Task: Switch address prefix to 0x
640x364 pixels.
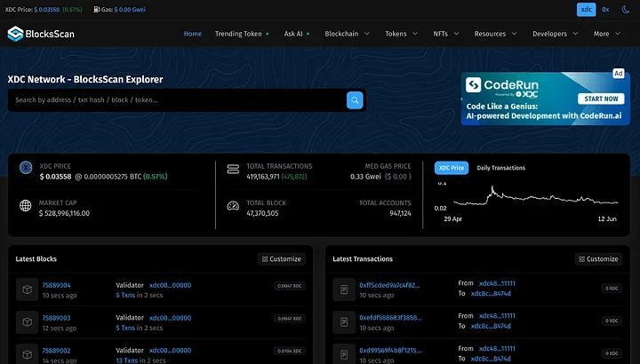Action: [x=605, y=10]
